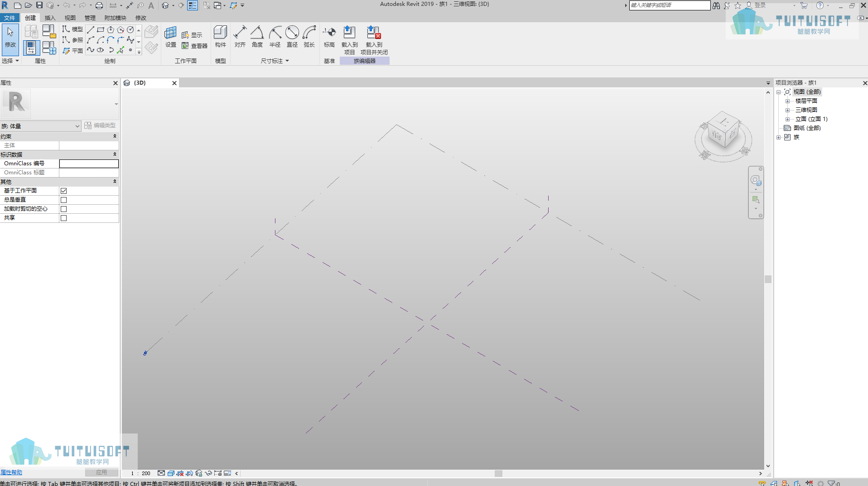
Task: Click Load into Project and Close
Action: tap(374, 40)
